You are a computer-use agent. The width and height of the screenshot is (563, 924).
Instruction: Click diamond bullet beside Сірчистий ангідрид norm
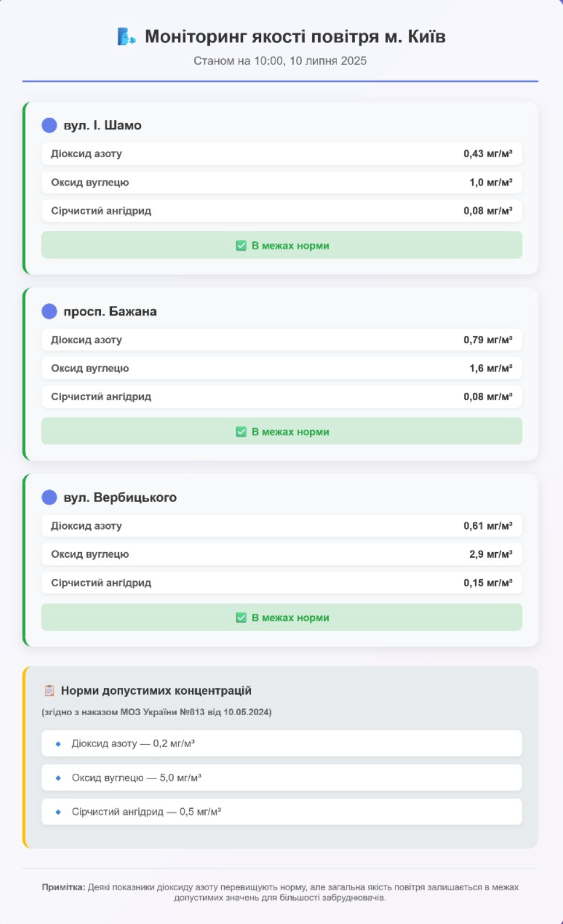[58, 812]
